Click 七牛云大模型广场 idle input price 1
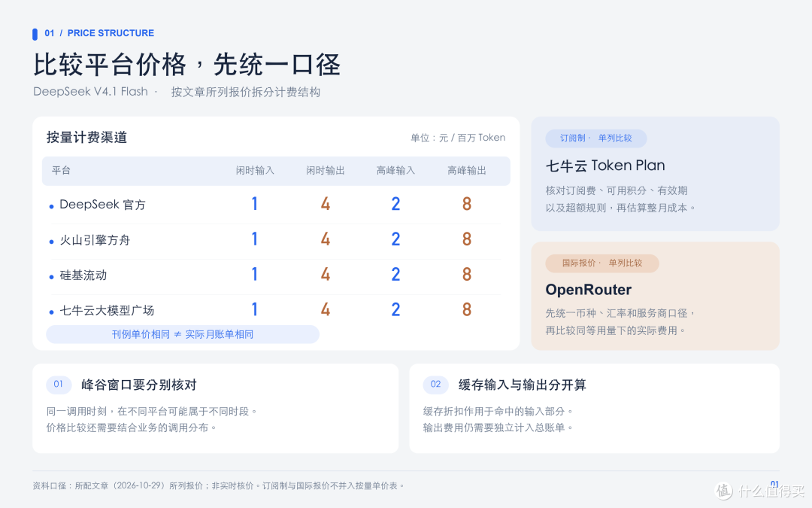The width and height of the screenshot is (812, 508). point(254,309)
